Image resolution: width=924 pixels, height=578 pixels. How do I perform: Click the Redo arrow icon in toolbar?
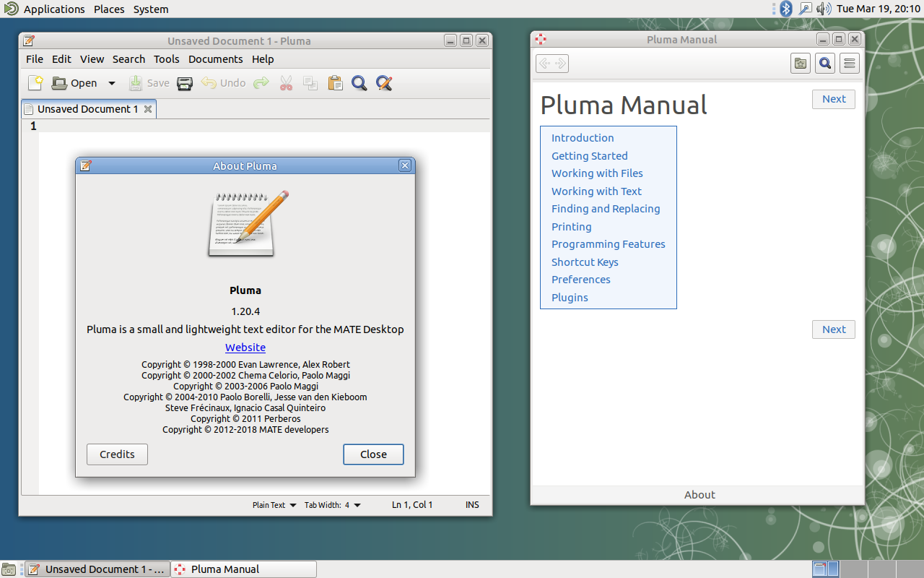click(261, 83)
